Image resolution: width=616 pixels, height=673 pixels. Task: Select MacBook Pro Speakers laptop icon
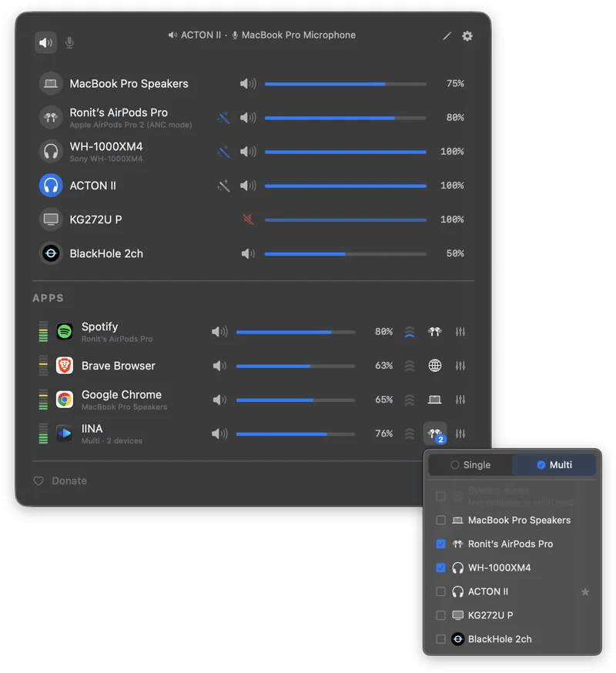click(51, 83)
